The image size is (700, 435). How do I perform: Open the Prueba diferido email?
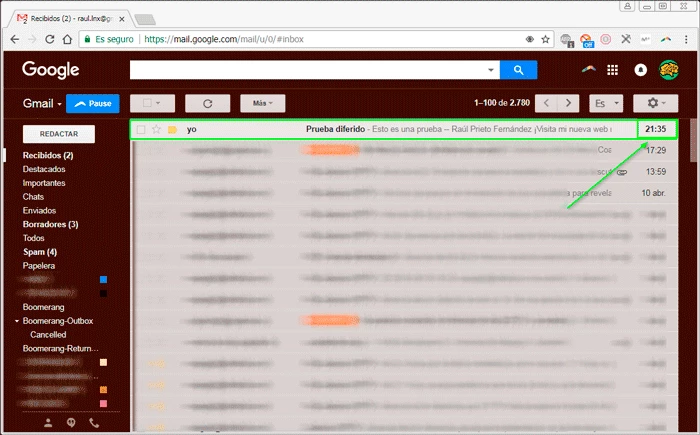(x=404, y=130)
